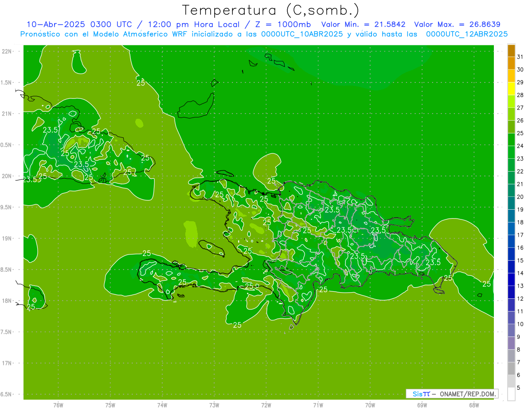
Task: Click the '20N' latitude axis label
Action: click(7, 176)
